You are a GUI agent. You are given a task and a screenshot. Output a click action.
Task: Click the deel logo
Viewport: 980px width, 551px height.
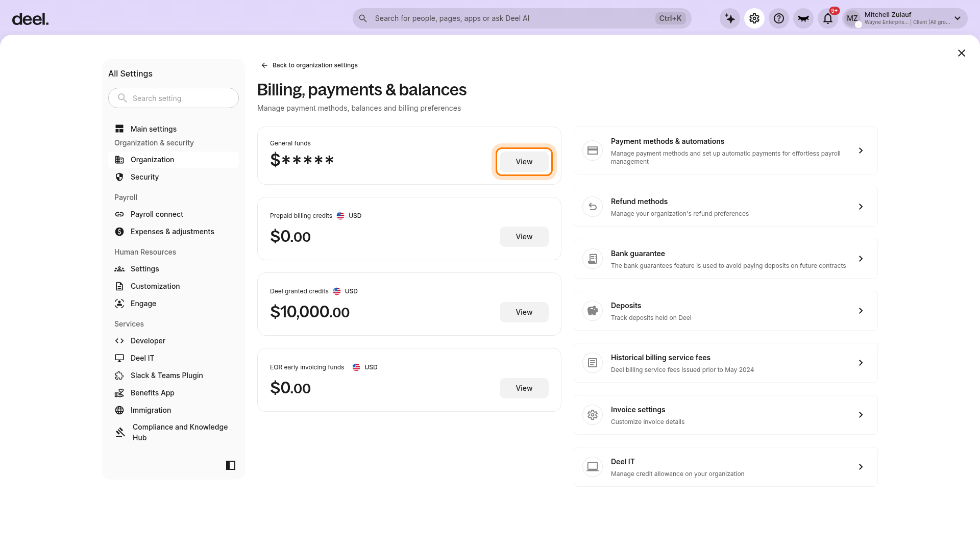tap(30, 19)
